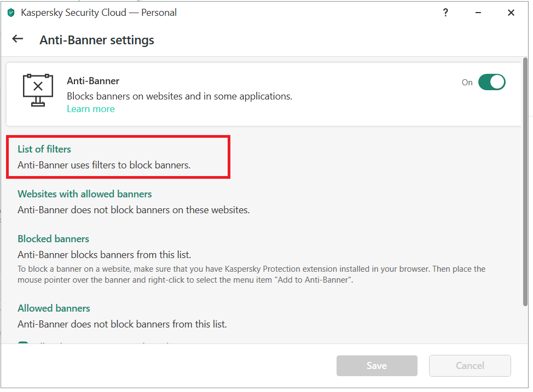This screenshot has height=392, width=533.
Task: Click the 'Kaspersky Security Cloud — Personal' window title
Action: [99, 13]
